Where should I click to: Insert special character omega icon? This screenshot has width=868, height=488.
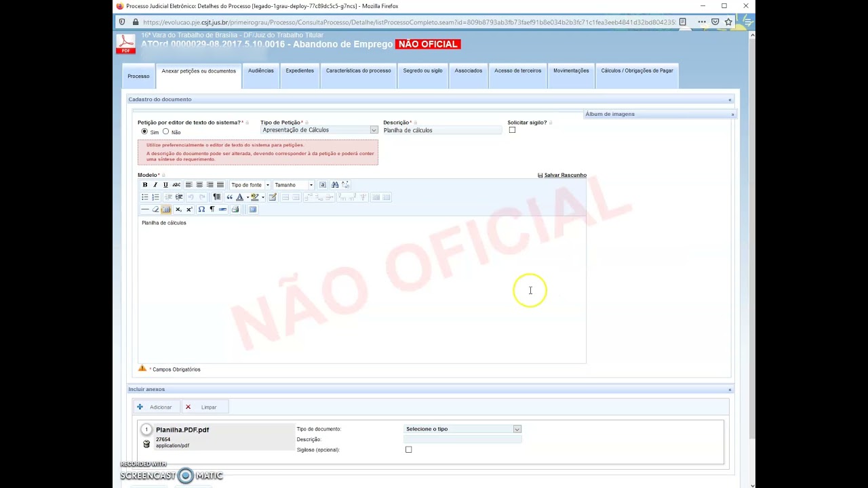[201, 209]
